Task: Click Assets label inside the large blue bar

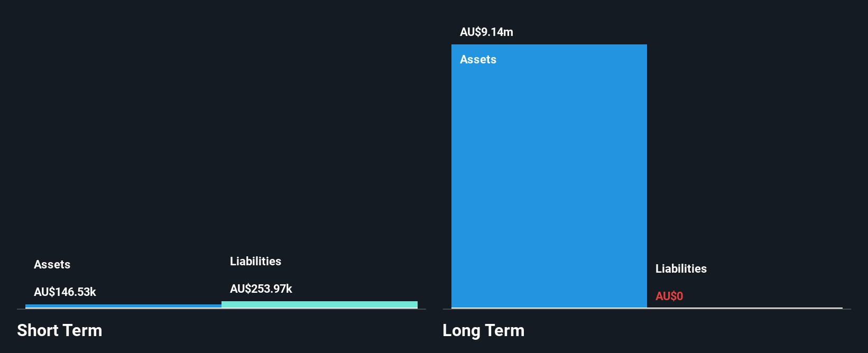Action: pos(478,59)
